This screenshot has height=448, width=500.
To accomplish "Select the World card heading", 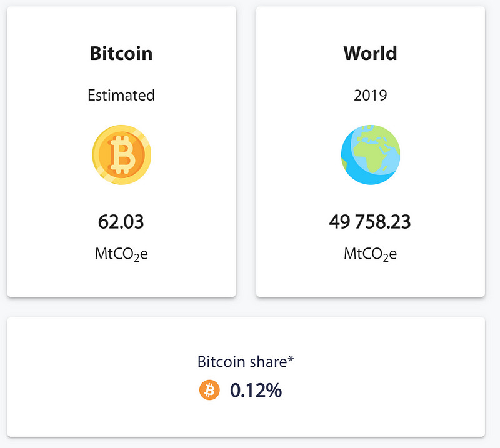I will click(x=370, y=53).
